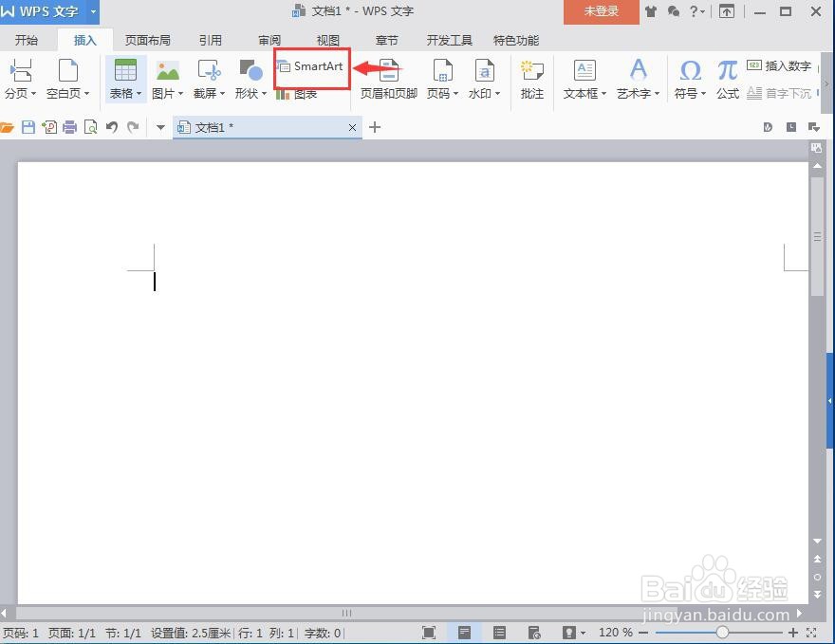Switch to outline view in status bar

pyautogui.click(x=499, y=633)
